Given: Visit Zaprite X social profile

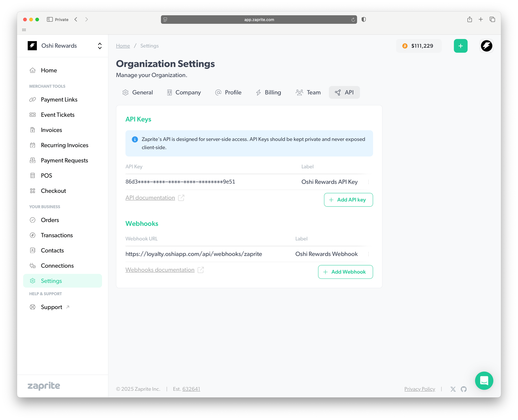Looking at the screenshot, I should [x=453, y=389].
